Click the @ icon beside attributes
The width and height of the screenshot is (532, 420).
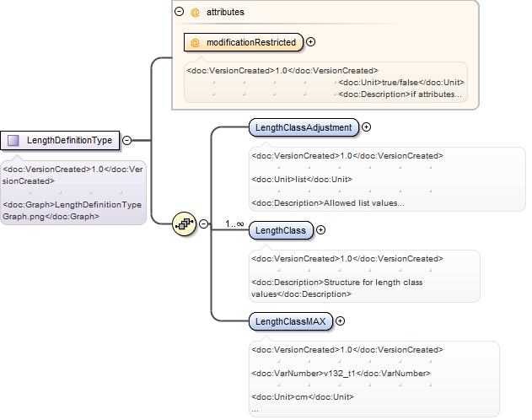coord(195,12)
